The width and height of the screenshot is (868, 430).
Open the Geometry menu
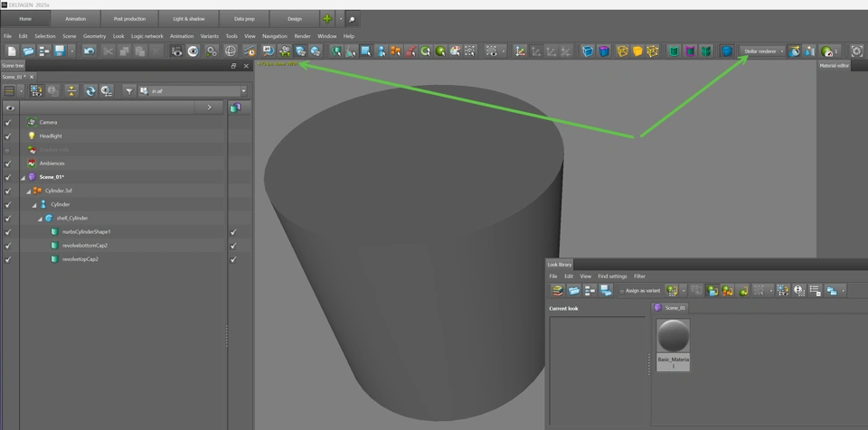(94, 36)
